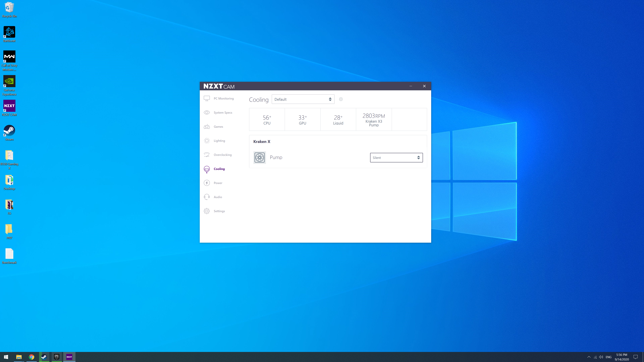Screen dimensions: 644x362
Task: Go to the Audio menu item
Action: tap(218, 197)
